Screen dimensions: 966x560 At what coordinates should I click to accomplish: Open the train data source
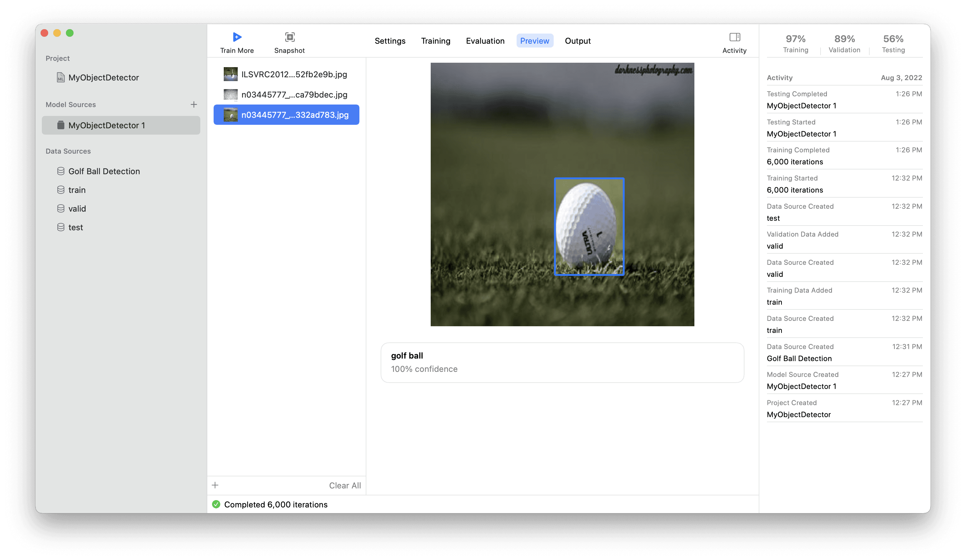tap(77, 190)
